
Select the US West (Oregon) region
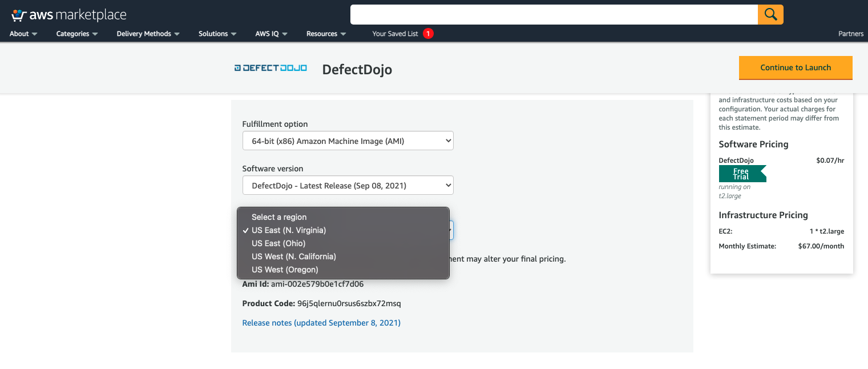285,269
